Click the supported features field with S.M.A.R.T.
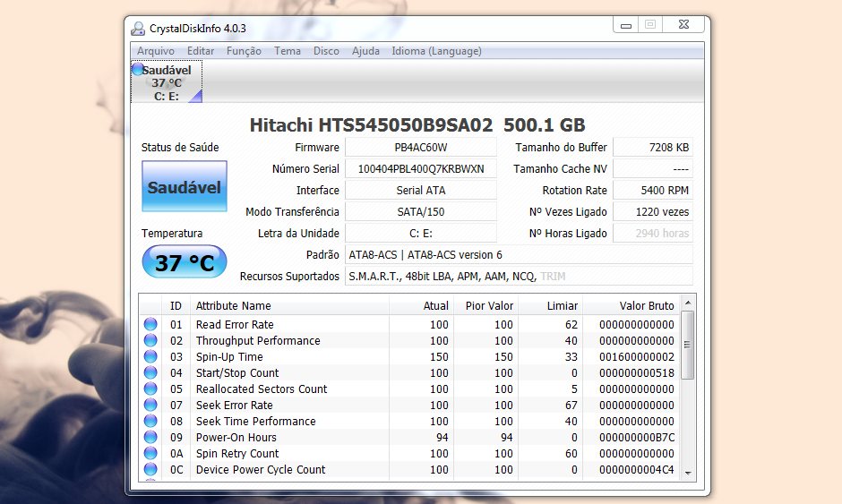This screenshot has height=504, width=842. (519, 277)
